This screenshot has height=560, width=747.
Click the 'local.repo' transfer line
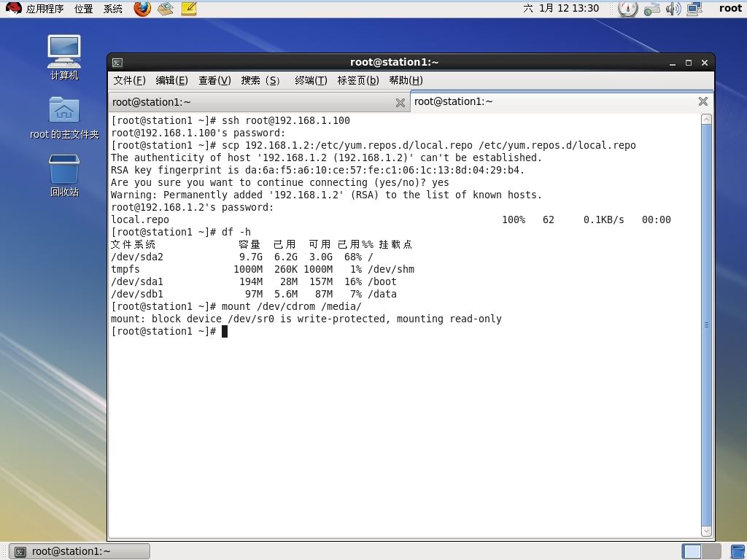(391, 220)
